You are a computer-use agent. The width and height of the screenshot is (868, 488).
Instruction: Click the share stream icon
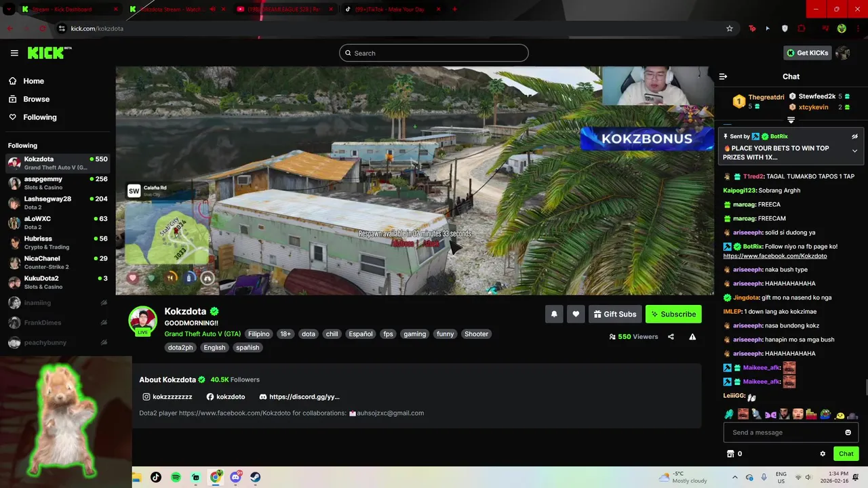tap(671, 337)
